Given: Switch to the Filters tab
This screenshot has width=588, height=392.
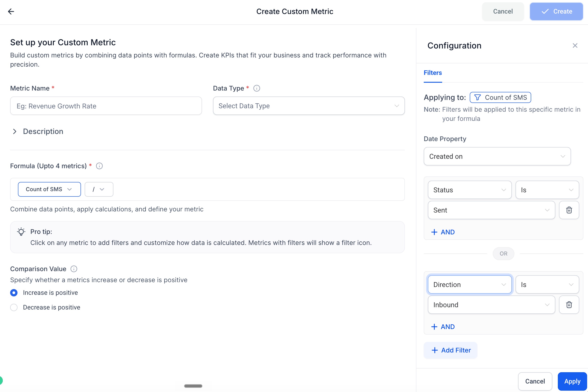Looking at the screenshot, I should point(433,73).
